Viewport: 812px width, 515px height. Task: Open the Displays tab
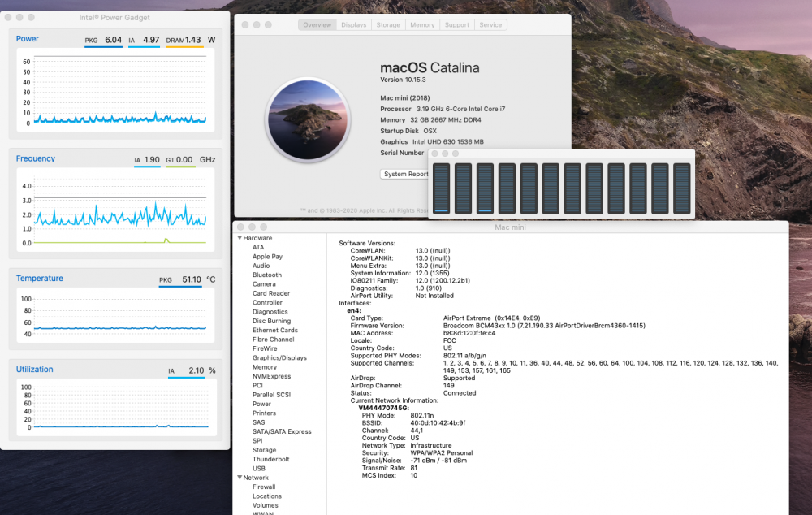[x=354, y=25]
